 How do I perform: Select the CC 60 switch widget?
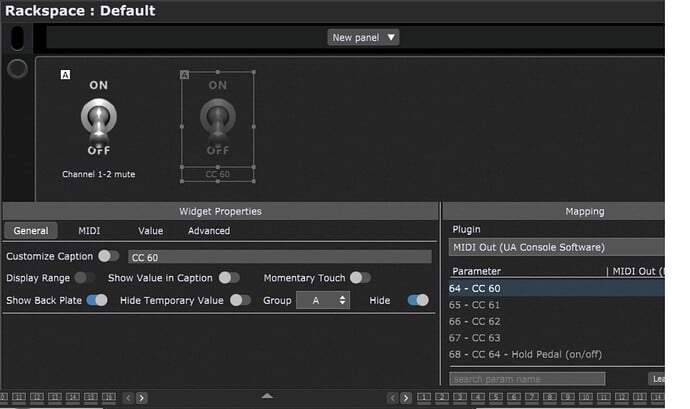217,124
